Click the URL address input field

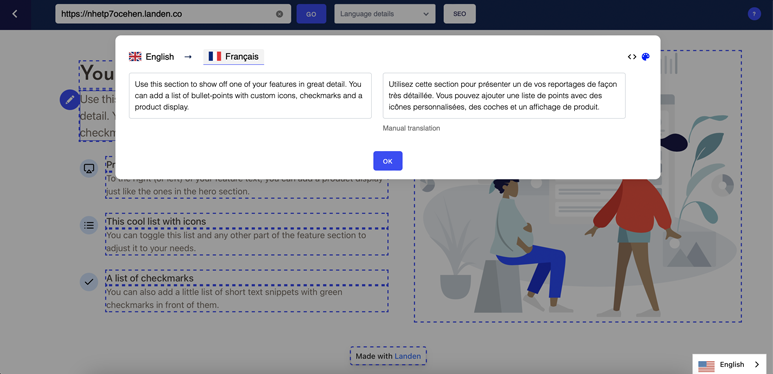(x=173, y=14)
